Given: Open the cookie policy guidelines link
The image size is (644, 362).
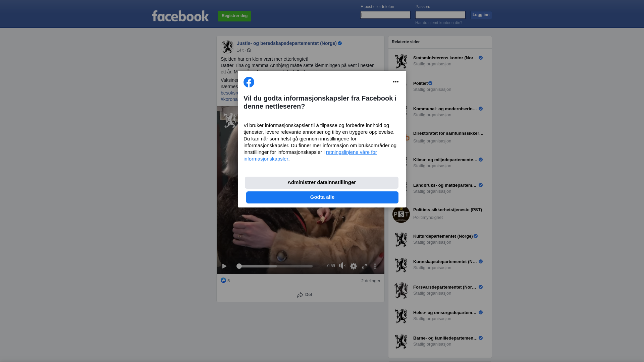Looking at the screenshot, I should point(310,156).
